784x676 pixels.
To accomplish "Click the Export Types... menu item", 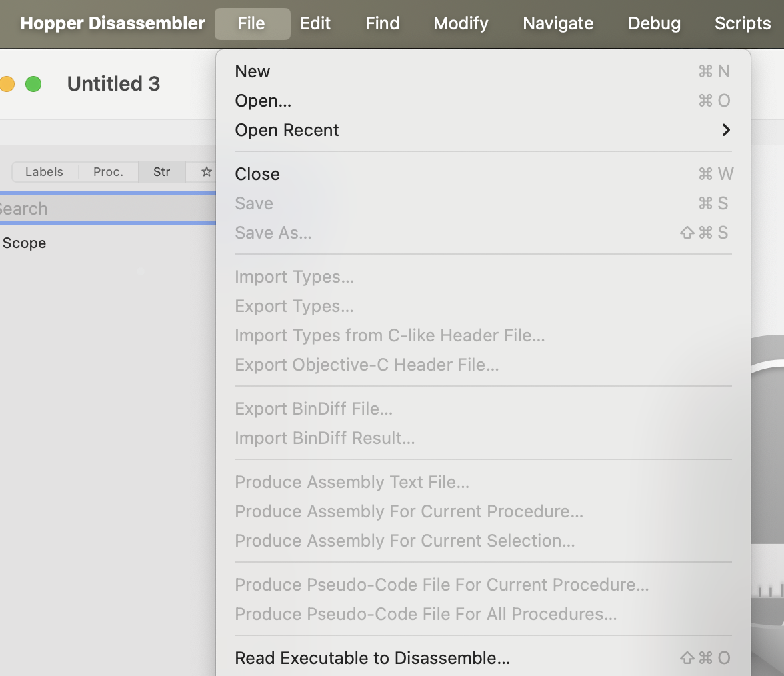I will pos(483,306).
